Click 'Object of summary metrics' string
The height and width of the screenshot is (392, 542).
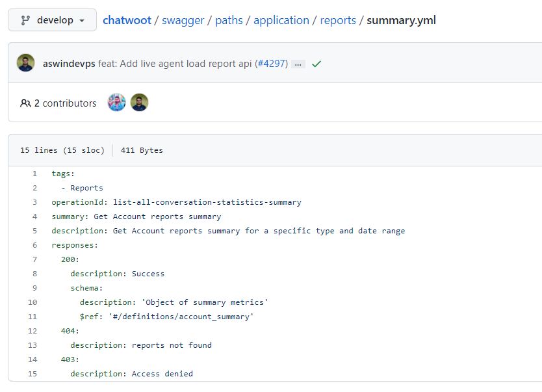[205, 302]
